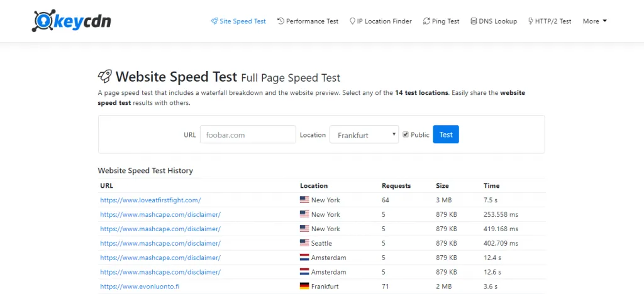Select the Ping Test nav item
The height and width of the screenshot is (294, 644).
(x=445, y=21)
